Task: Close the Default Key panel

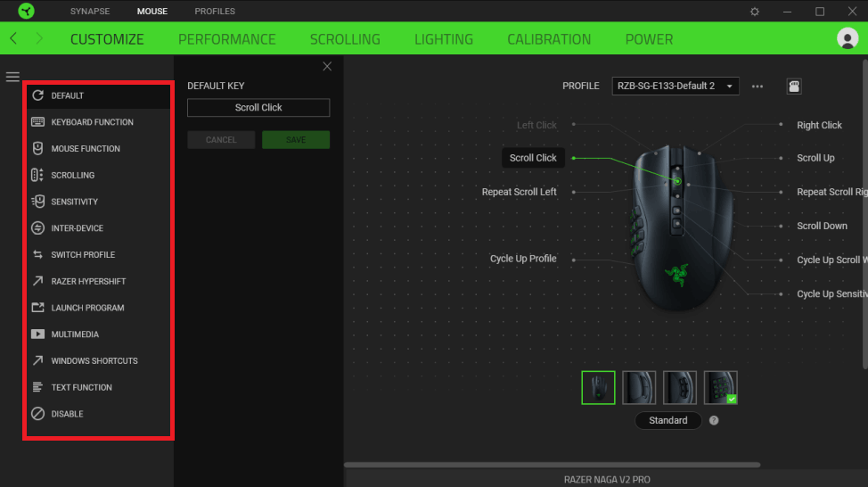Action: [x=327, y=67]
